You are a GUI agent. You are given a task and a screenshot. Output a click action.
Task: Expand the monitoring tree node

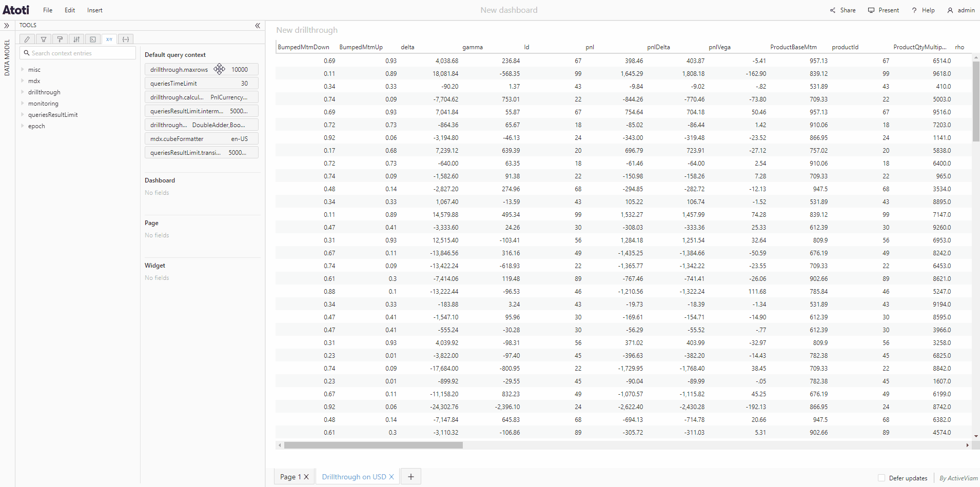click(23, 103)
